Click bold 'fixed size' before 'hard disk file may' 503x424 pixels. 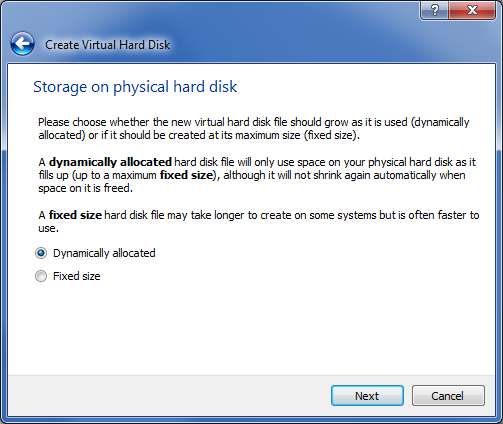coord(75,215)
